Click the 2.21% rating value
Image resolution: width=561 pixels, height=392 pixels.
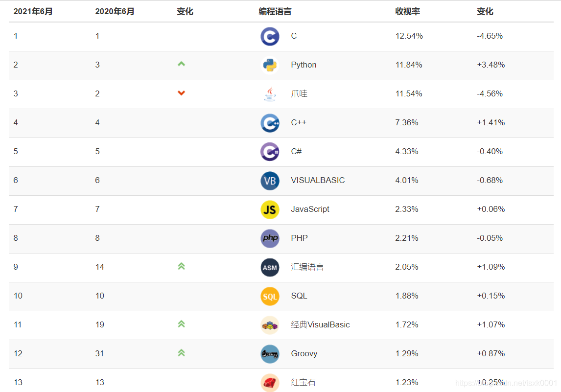click(x=406, y=238)
